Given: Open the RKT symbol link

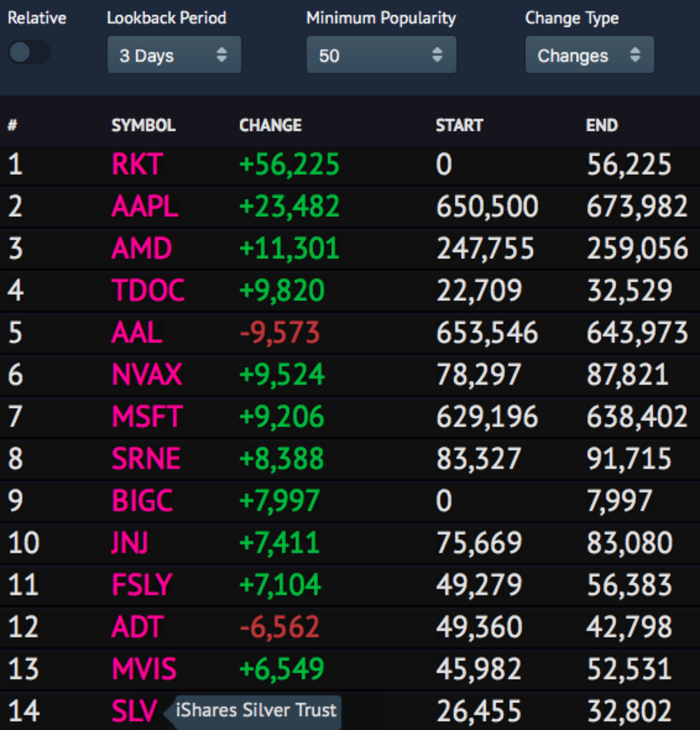Looking at the screenshot, I should (x=137, y=164).
